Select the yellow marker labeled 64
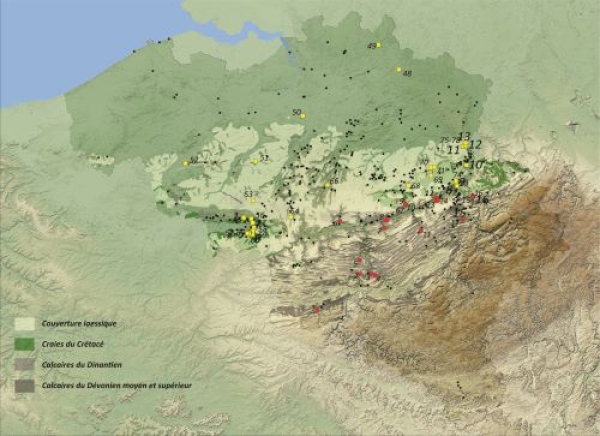The height and width of the screenshot is (436, 600). (x=290, y=217)
